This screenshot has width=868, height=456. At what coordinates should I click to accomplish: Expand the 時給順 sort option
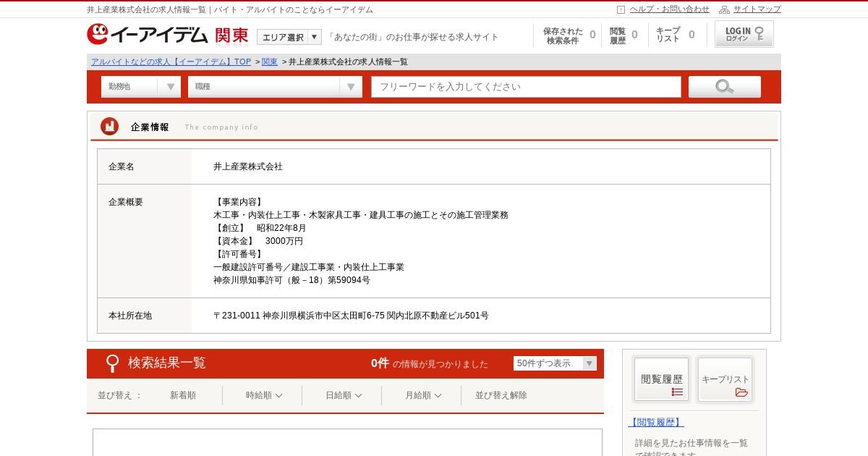click(x=263, y=395)
